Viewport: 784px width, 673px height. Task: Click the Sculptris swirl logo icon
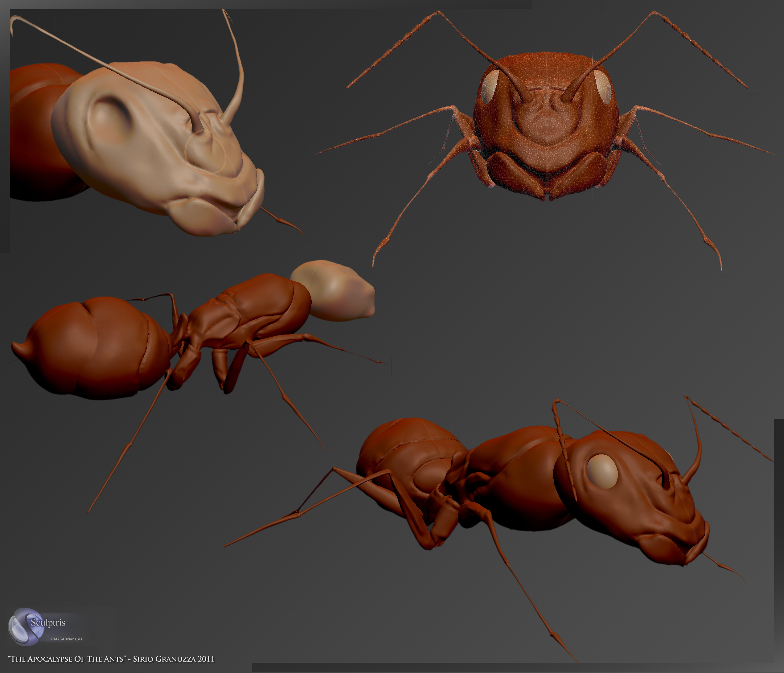(26, 626)
